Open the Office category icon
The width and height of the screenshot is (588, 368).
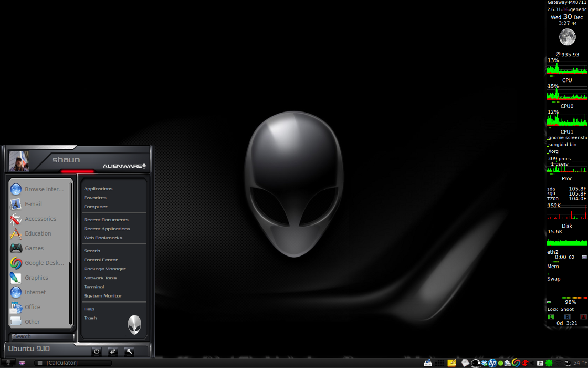pyautogui.click(x=16, y=307)
